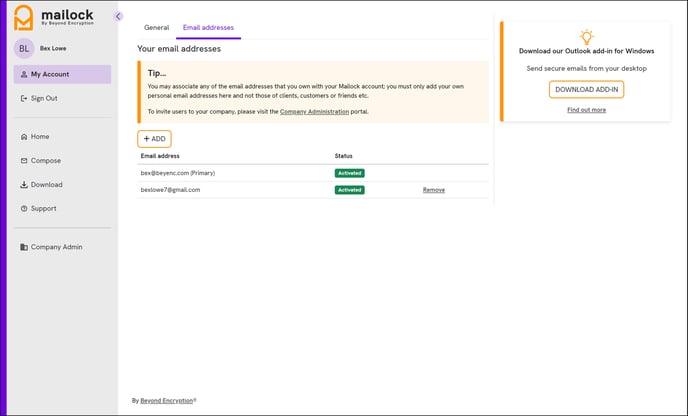This screenshot has height=416, width=688.
Task: Open the Download page in the sidebar
Action: pyautogui.click(x=62, y=184)
